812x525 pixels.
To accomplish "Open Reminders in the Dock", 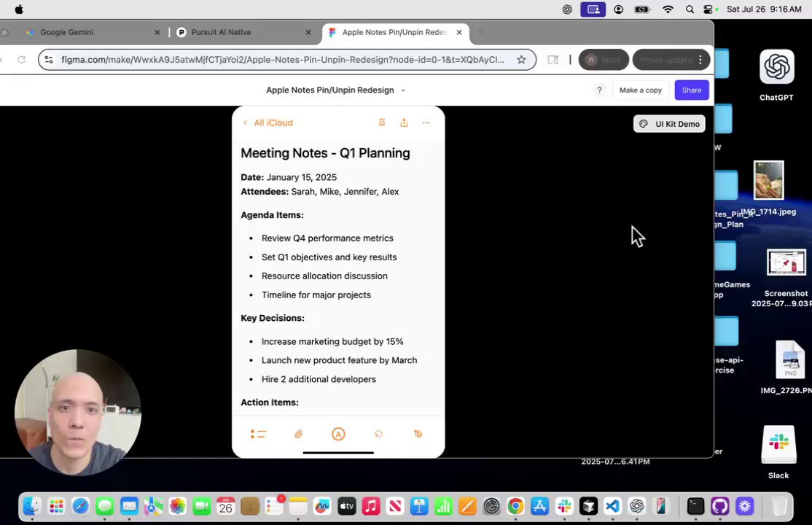I will point(274,506).
